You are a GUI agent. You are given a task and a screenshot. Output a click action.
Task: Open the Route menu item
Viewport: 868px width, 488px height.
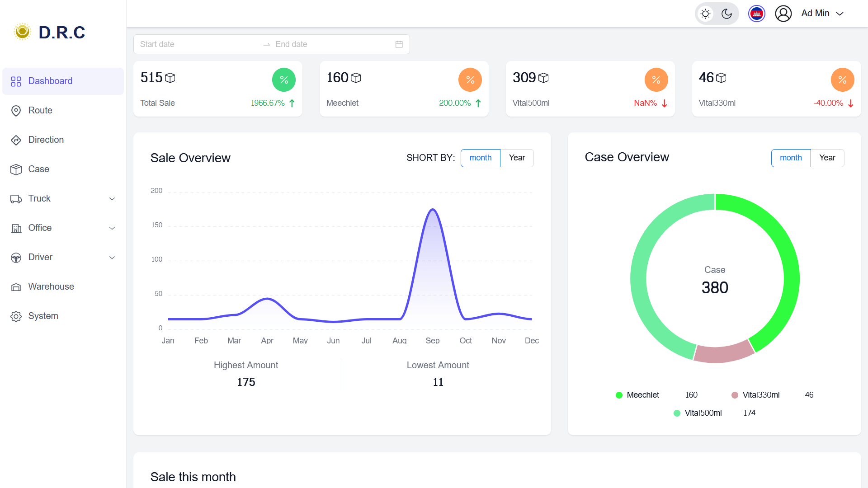pyautogui.click(x=40, y=110)
